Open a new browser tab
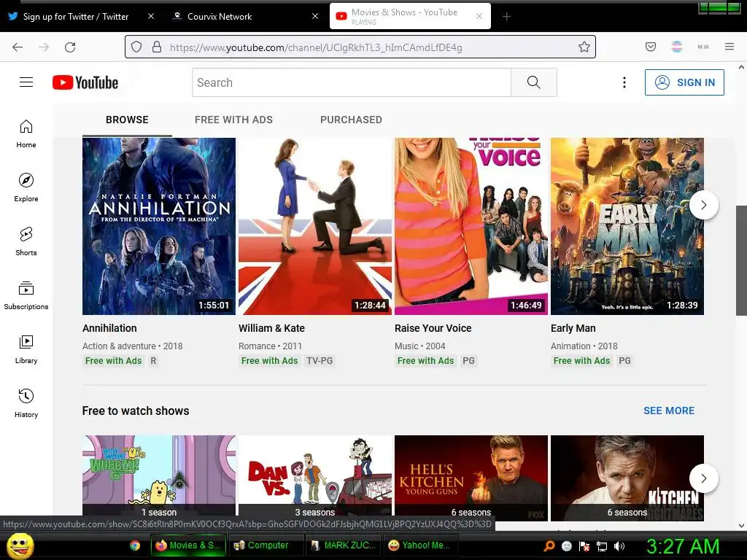747x560 pixels. 506,17
